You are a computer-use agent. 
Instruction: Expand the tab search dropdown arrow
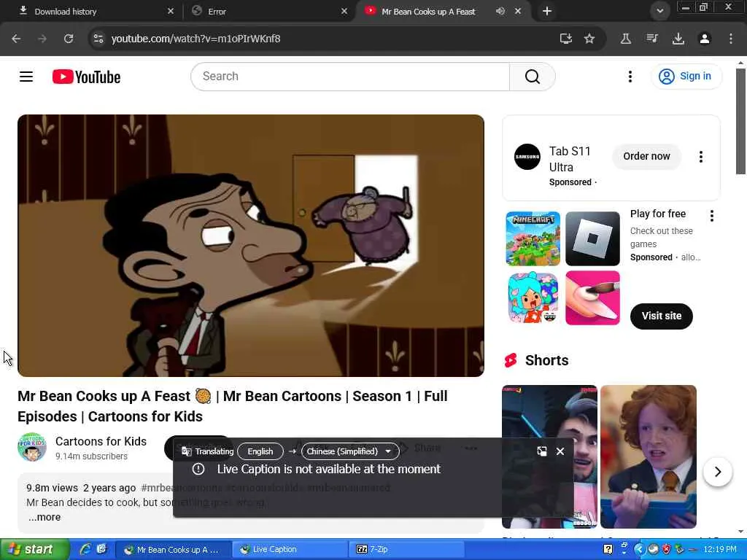(659, 11)
